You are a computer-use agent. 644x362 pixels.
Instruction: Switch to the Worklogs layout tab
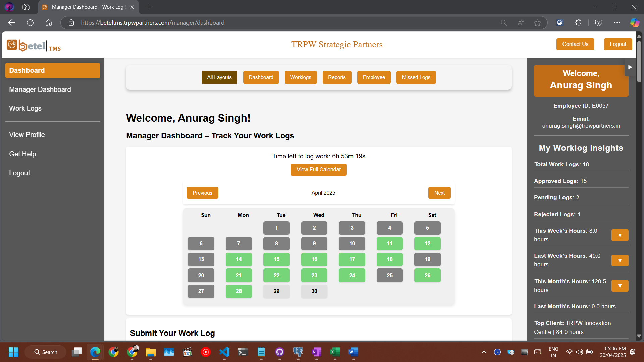(301, 77)
